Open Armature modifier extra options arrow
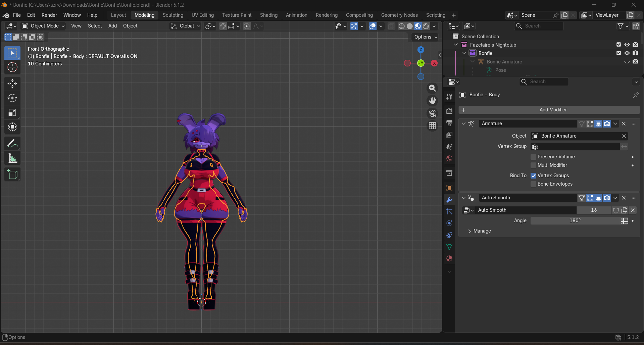 click(x=615, y=124)
